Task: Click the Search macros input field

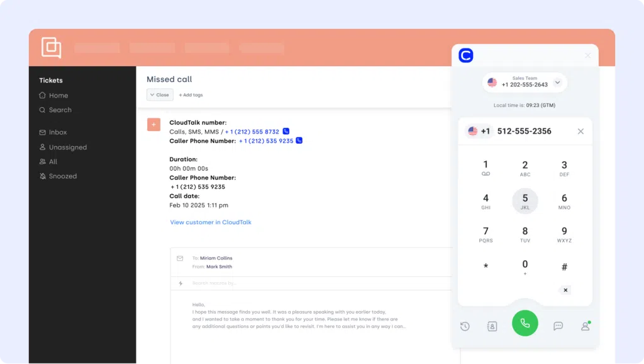Action: click(x=252, y=283)
